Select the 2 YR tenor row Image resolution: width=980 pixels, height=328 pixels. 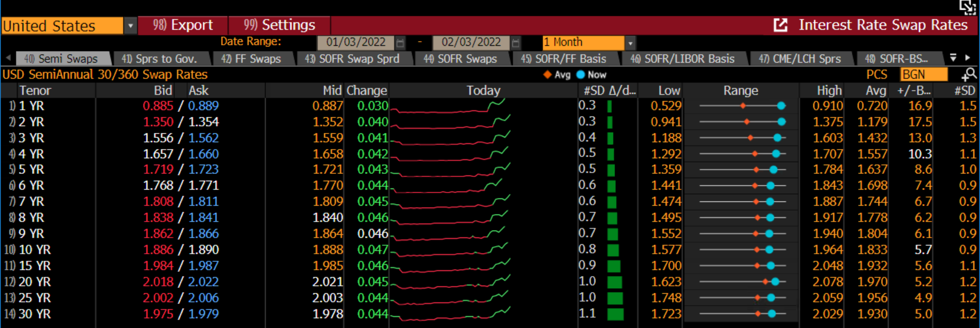[x=489, y=122]
